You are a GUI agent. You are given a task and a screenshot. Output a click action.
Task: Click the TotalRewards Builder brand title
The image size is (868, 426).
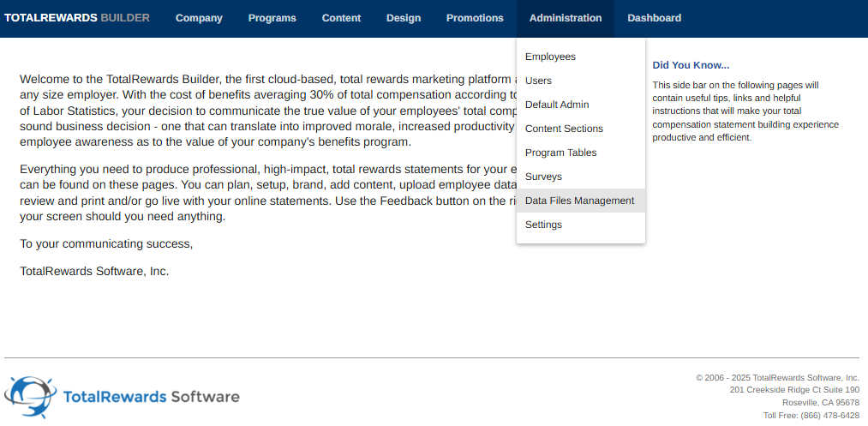pos(77,18)
